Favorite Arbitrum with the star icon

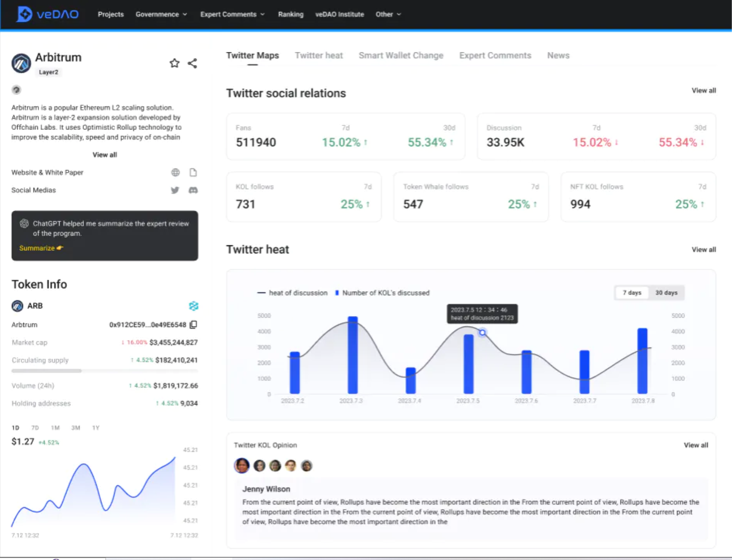tap(174, 63)
